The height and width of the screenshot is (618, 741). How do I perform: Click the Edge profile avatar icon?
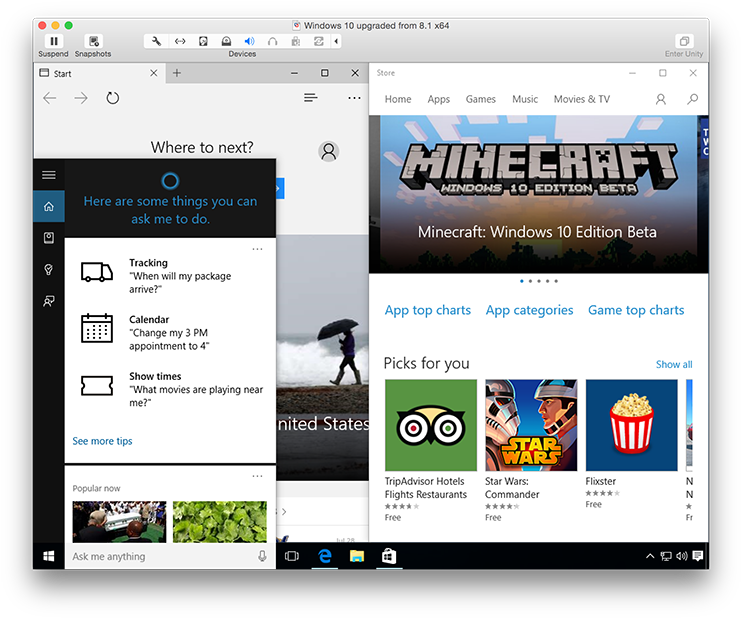click(x=328, y=151)
